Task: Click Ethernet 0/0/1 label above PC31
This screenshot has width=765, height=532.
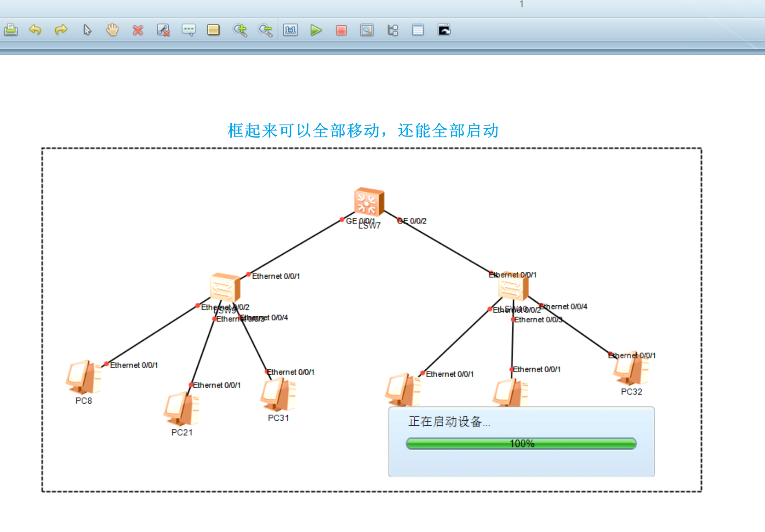Action: point(291,372)
